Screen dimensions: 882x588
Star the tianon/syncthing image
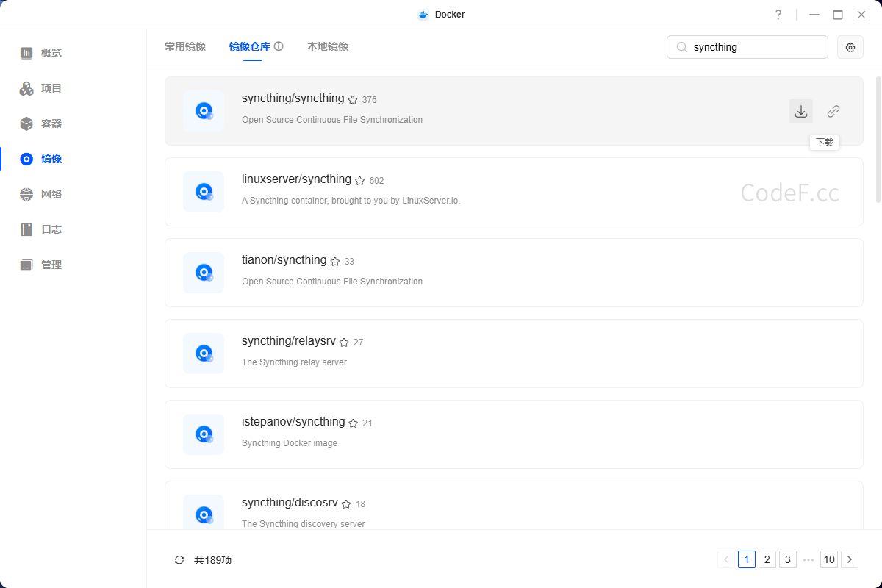(x=335, y=262)
